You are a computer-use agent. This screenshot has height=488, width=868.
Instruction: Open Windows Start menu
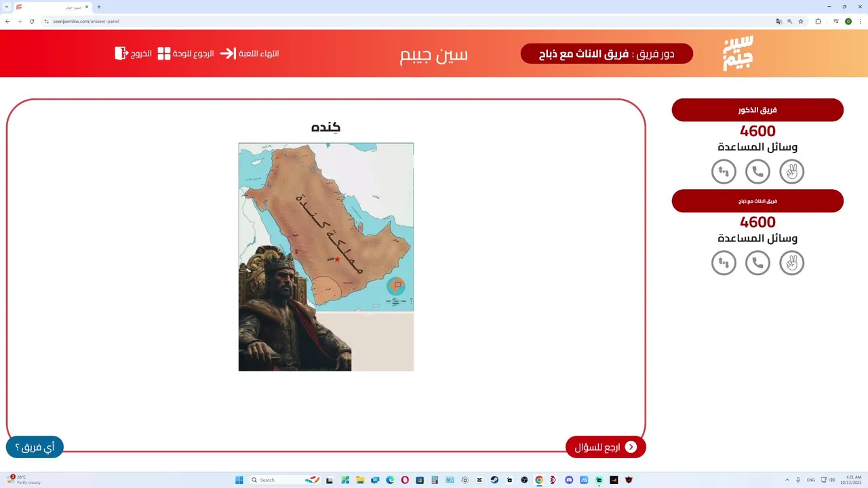point(239,480)
